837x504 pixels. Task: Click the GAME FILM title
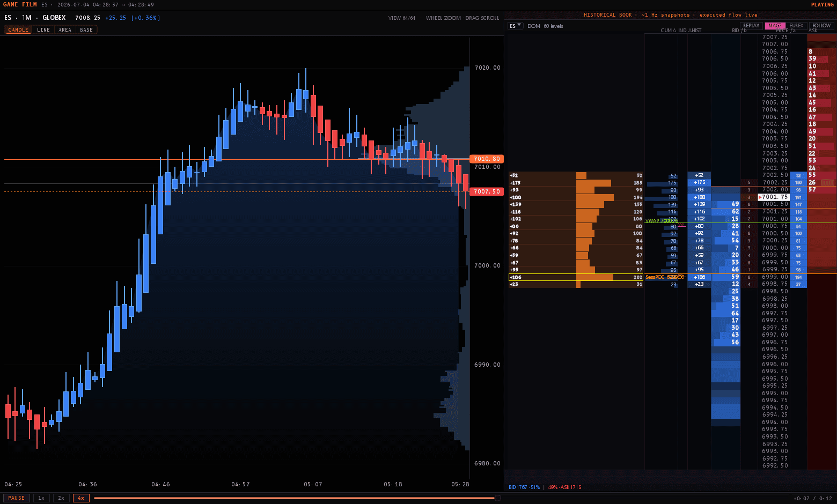tap(20, 4)
